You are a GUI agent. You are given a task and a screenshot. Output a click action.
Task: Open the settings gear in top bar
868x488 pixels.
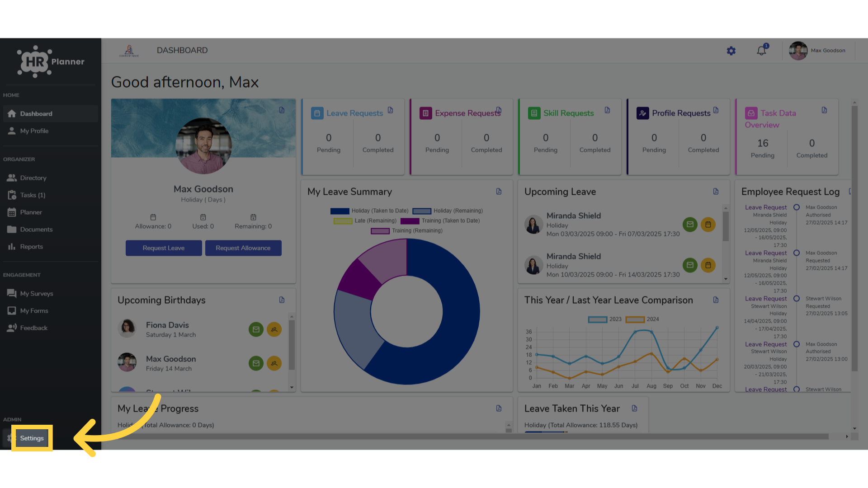[x=731, y=51]
